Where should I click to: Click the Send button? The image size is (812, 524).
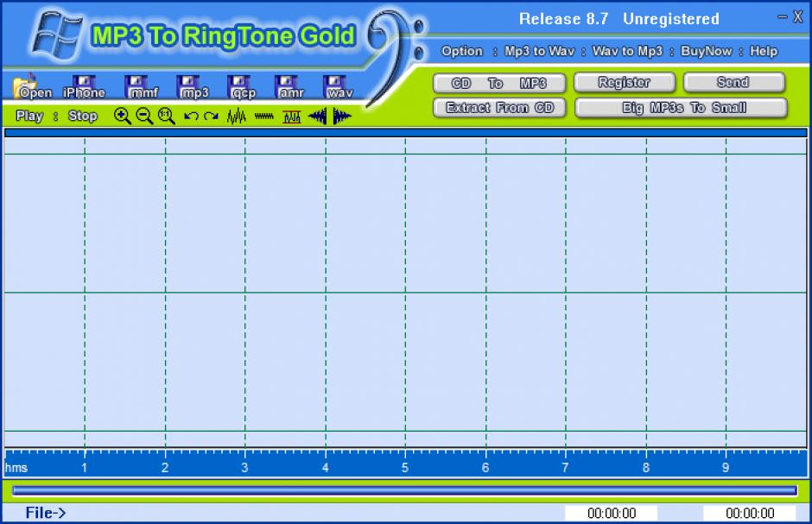[733, 82]
